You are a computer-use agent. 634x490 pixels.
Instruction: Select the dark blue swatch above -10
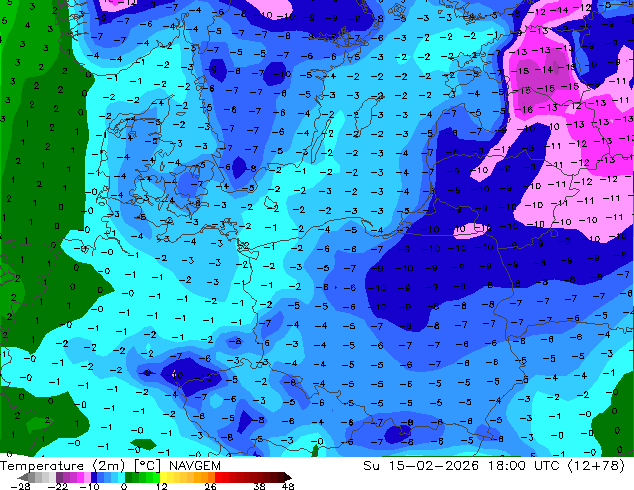[x=94, y=477]
